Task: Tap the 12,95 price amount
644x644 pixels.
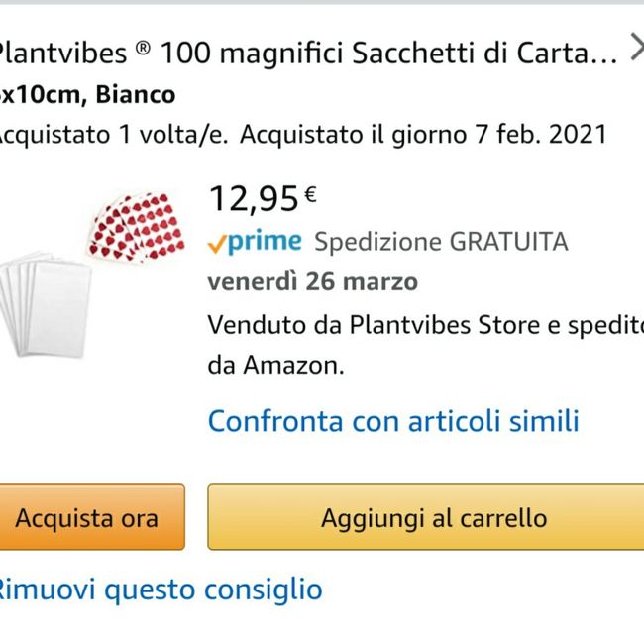Action: tap(253, 199)
